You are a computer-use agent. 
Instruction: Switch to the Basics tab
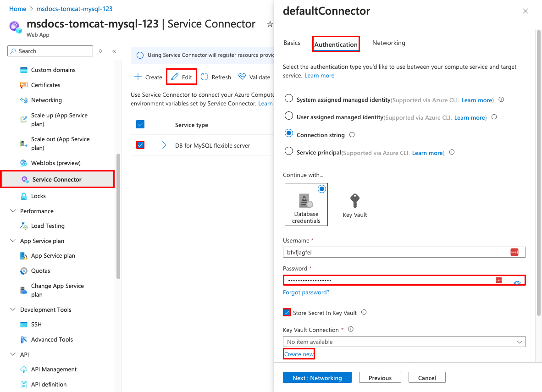[x=292, y=43]
